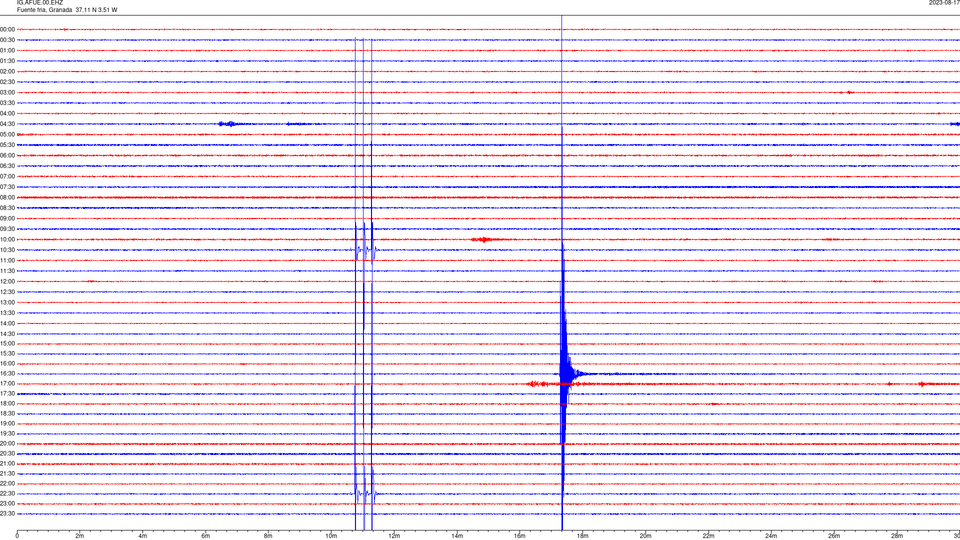This screenshot has width=960, height=540.
Task: Select the 22:00 time label
Action: tap(7, 484)
